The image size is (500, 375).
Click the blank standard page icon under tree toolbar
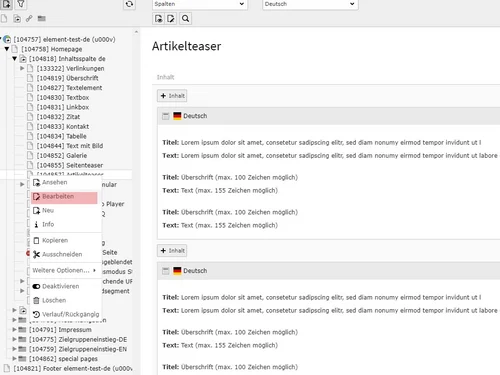tap(4, 19)
